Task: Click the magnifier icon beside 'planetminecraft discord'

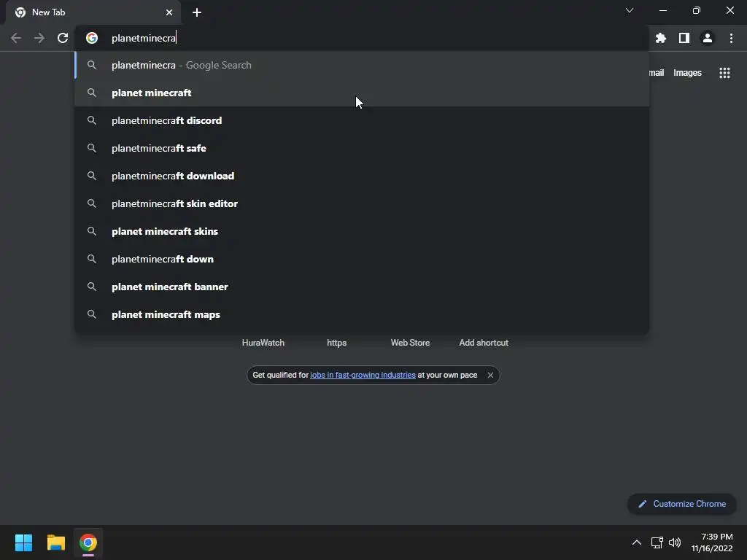Action: point(92,120)
